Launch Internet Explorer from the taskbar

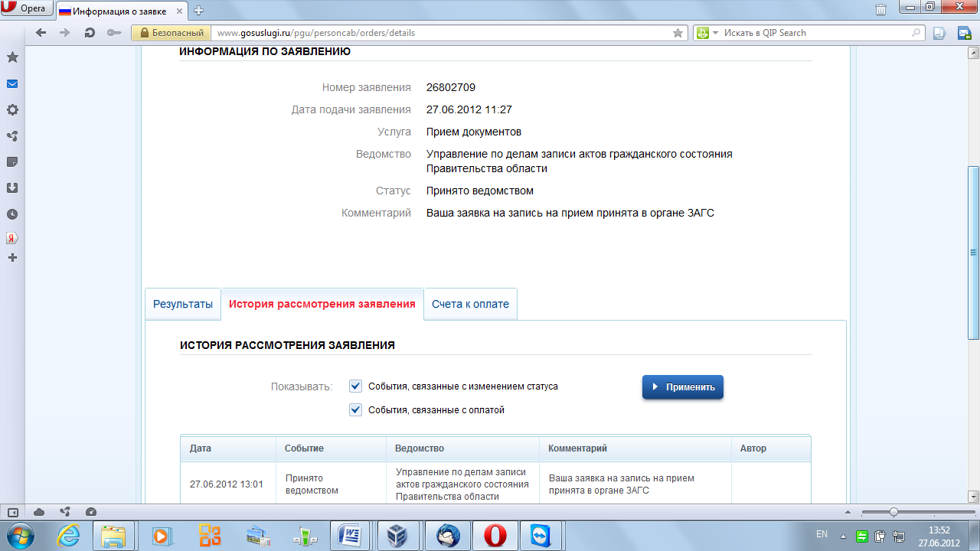click(x=69, y=535)
